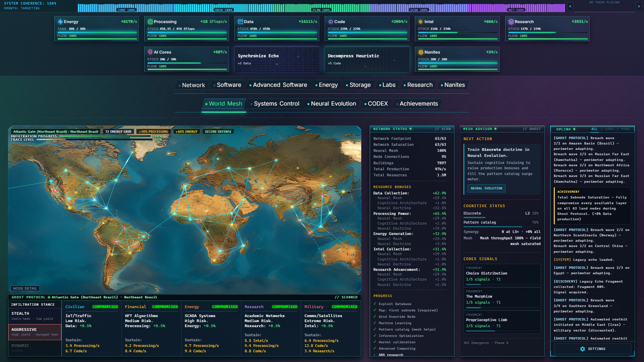Viewport: 644px width, 362px height.
Task: Click the Research layers icon
Action: [511, 22]
